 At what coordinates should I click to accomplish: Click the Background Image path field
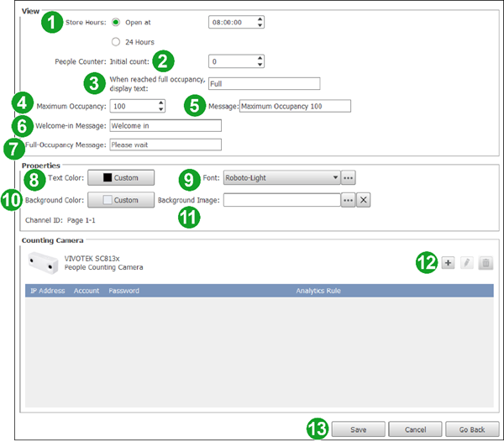(282, 200)
